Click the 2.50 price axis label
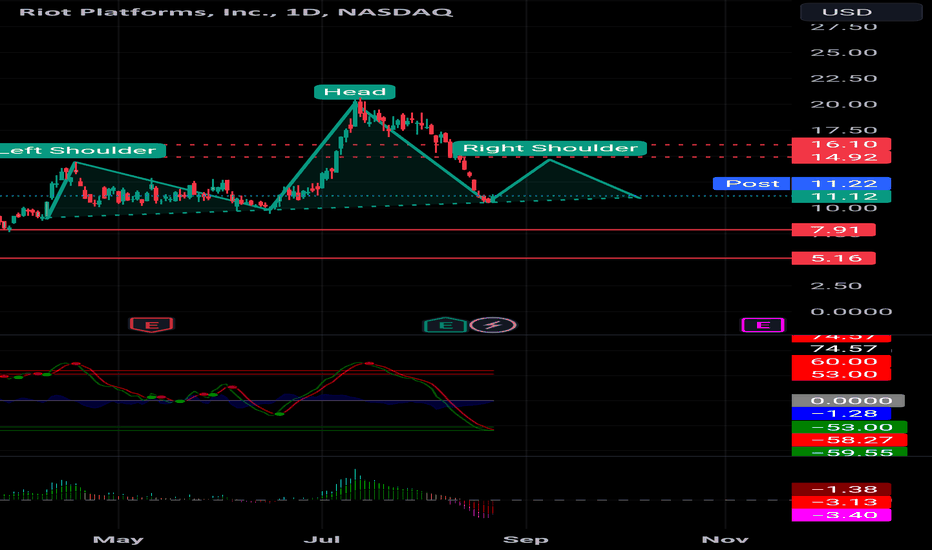The image size is (932, 550). point(836,286)
